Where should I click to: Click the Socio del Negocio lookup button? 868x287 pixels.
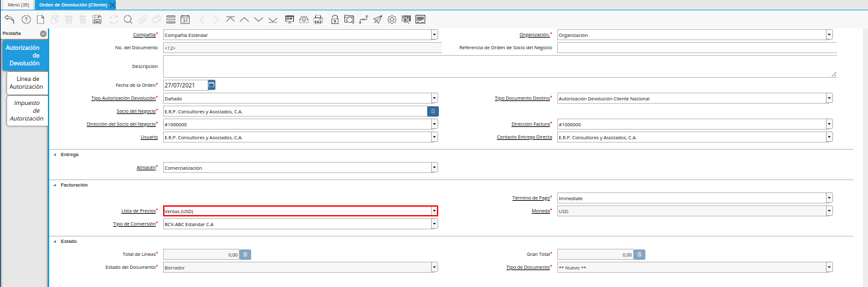coord(433,111)
